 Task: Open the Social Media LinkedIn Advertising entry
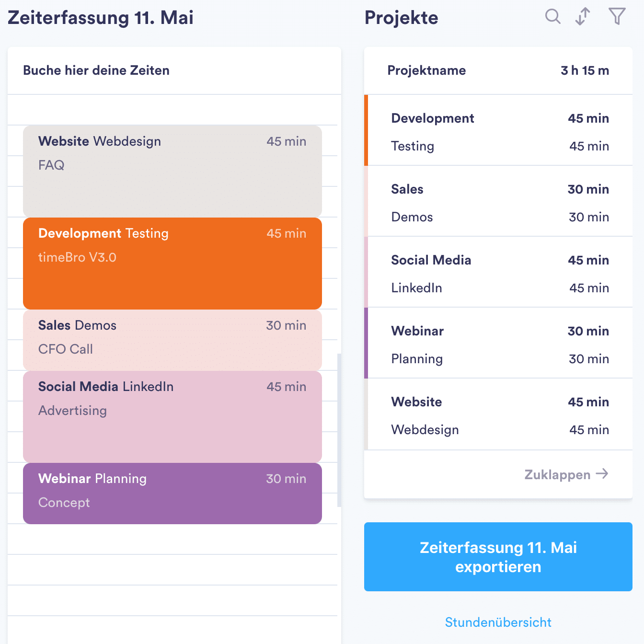tap(172, 416)
